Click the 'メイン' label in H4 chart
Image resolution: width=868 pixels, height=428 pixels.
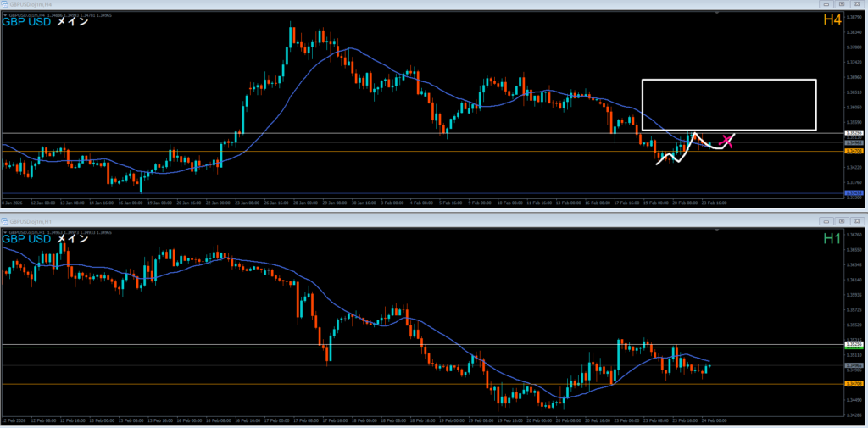[x=73, y=22]
